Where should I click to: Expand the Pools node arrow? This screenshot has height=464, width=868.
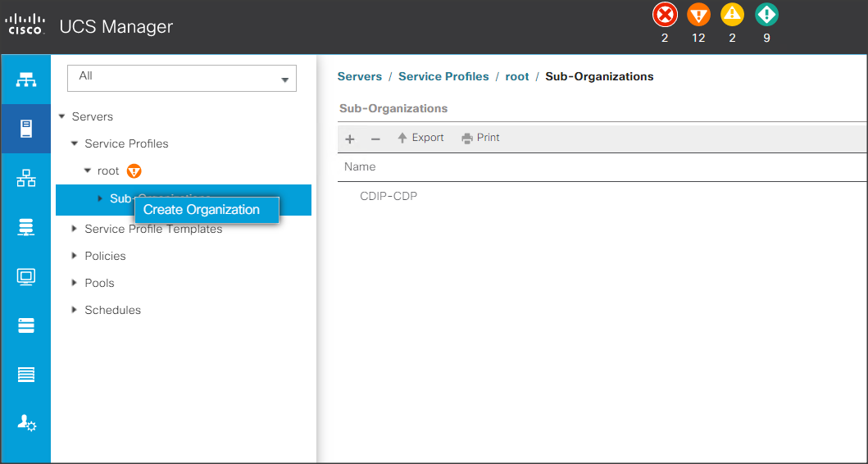[75, 283]
